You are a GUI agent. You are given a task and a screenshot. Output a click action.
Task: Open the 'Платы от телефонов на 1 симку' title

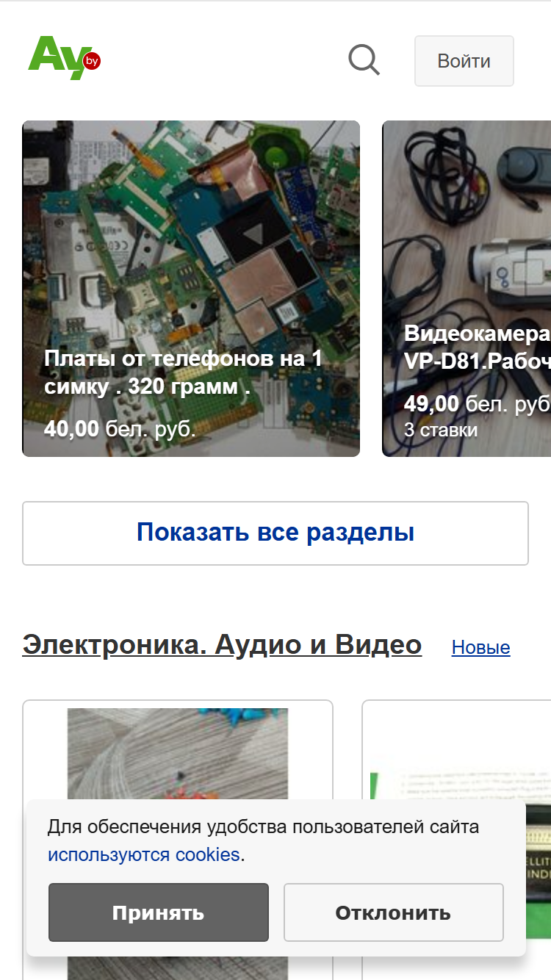pyautogui.click(x=183, y=372)
